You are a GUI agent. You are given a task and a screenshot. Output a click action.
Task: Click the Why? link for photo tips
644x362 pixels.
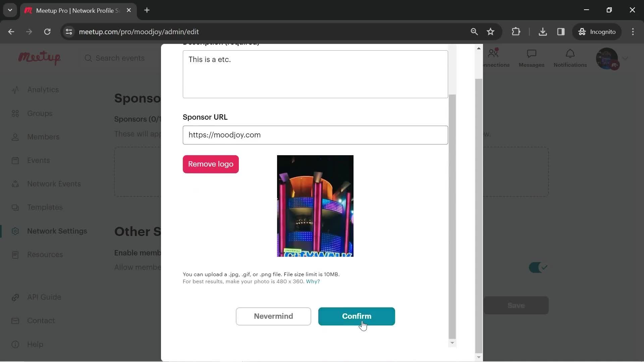313,281
